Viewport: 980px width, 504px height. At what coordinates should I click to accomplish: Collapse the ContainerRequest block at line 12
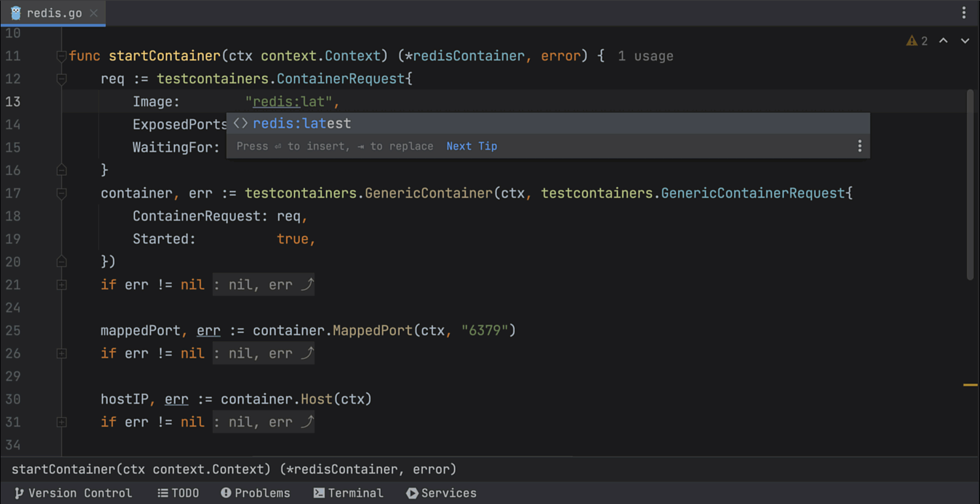point(61,79)
